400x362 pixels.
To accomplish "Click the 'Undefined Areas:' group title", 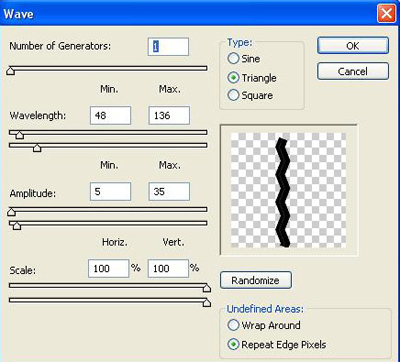I will click(265, 309).
